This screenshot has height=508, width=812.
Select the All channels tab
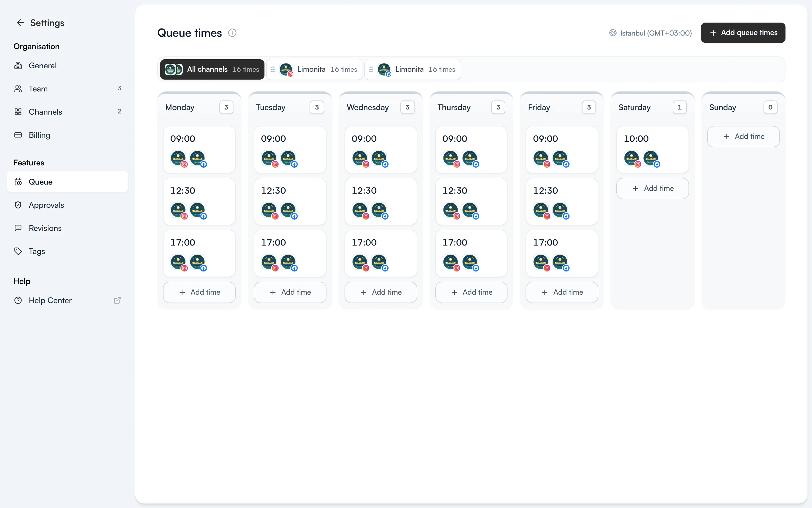point(212,69)
